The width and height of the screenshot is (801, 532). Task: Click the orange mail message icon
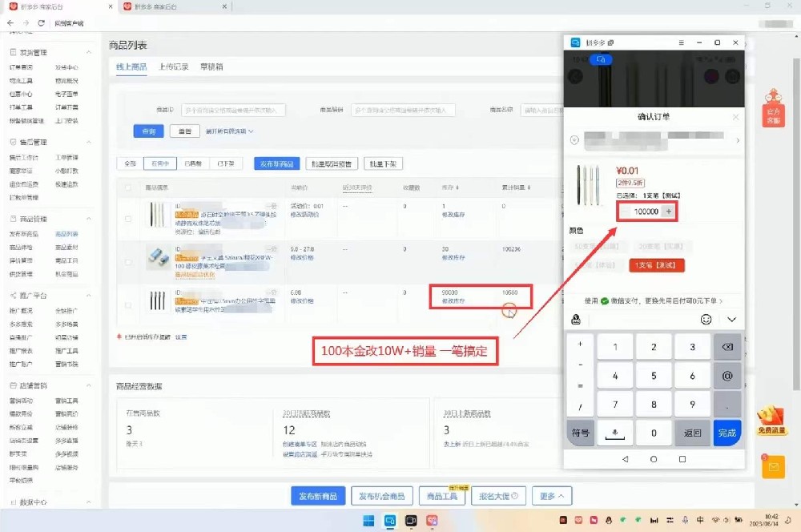point(773,466)
